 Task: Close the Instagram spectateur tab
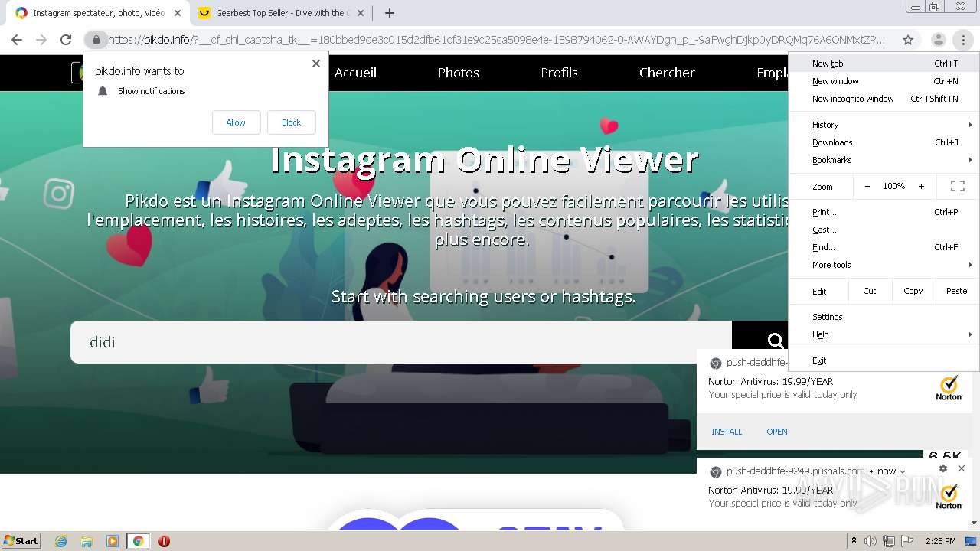[x=178, y=13]
